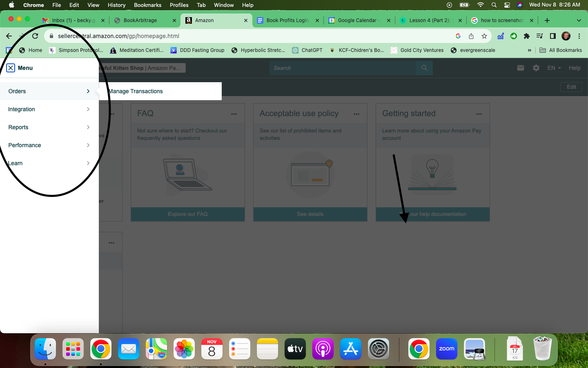This screenshot has height=368, width=588.
Task: Click the Help link in header
Action: [575, 68]
